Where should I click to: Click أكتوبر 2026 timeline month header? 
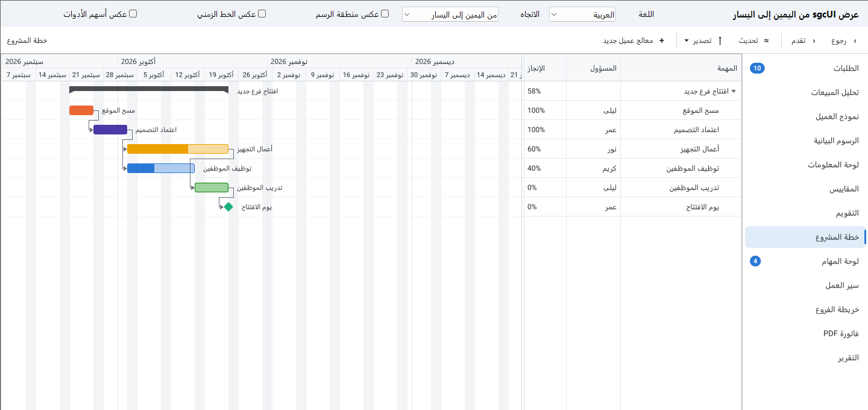pos(192,61)
